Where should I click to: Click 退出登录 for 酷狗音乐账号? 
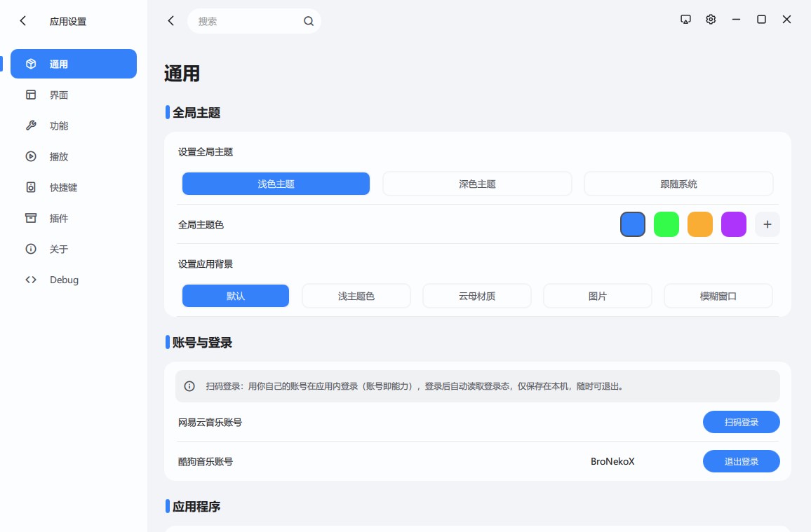coord(741,461)
